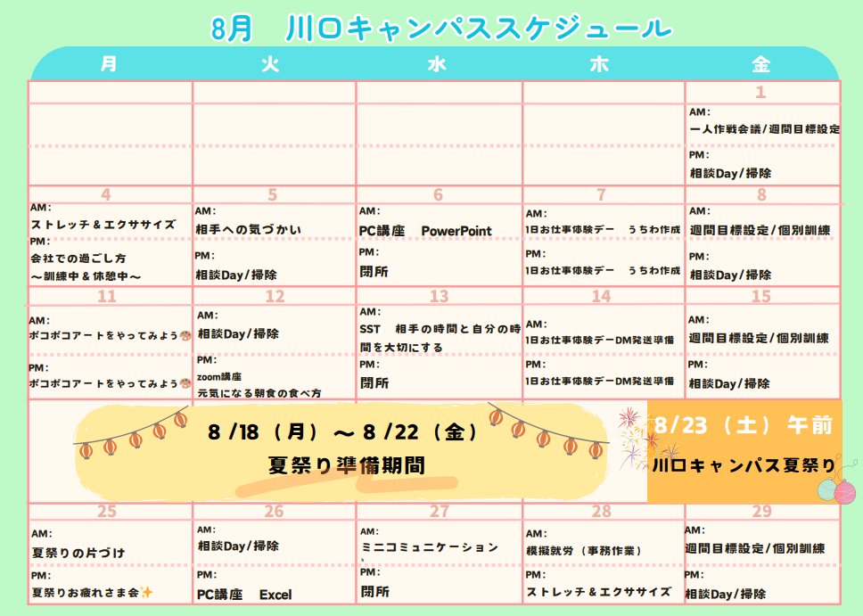Click the 一人作戦会議/週間目標設定 entry
This screenshot has height=616, width=863.
[x=764, y=129]
